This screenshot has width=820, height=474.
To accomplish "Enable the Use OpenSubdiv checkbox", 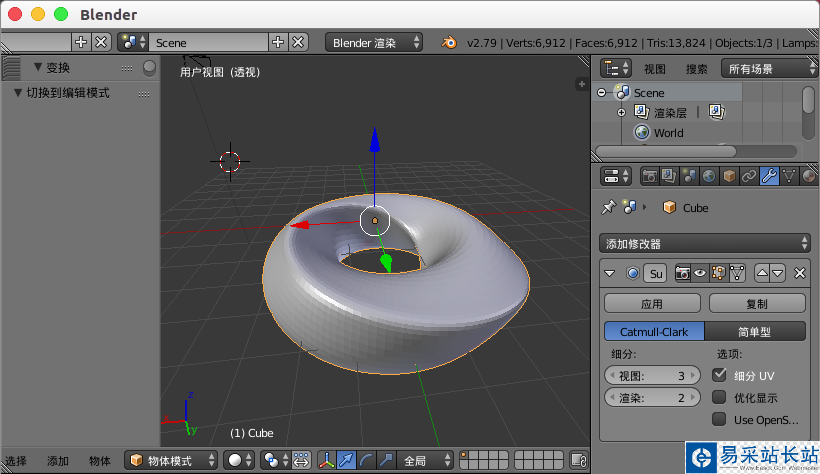I will pyautogui.click(x=720, y=420).
